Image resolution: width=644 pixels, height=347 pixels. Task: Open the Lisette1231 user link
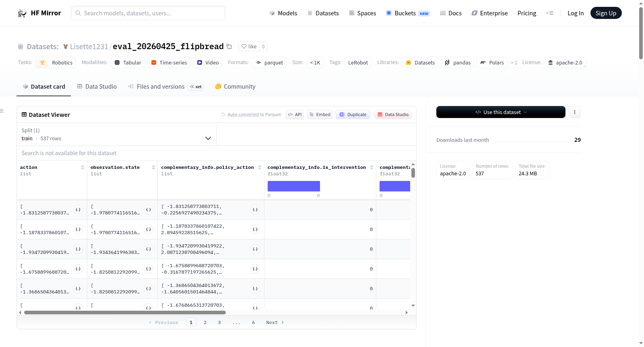coord(89,46)
